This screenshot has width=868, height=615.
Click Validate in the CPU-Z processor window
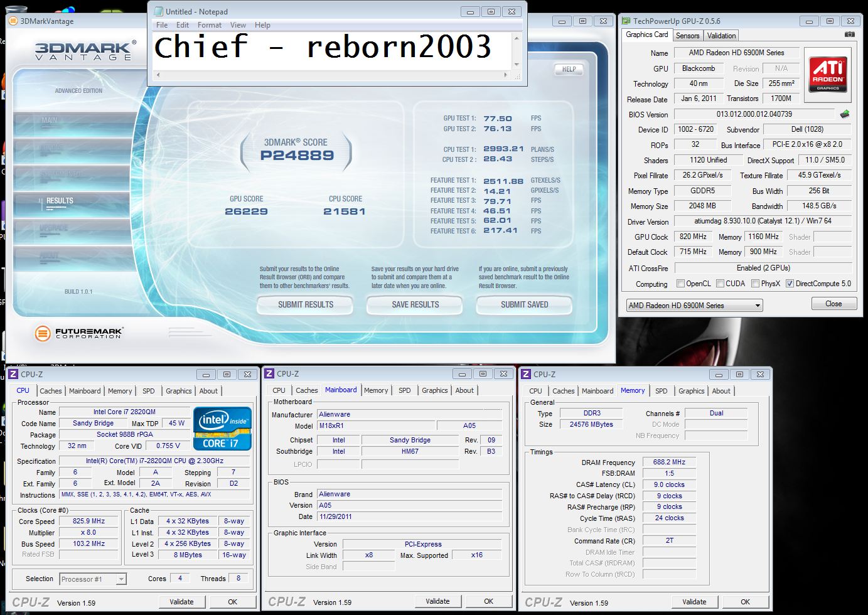tap(181, 602)
